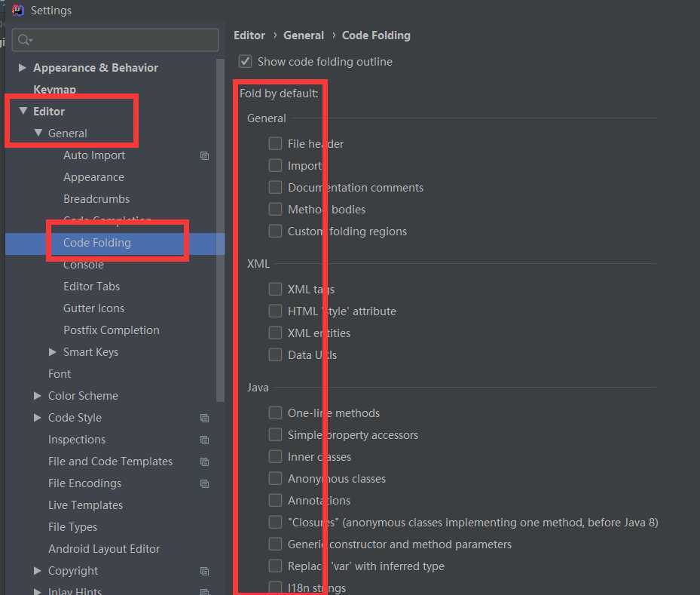
Task: Select Editor Tabs in the settings tree
Action: [x=91, y=287]
